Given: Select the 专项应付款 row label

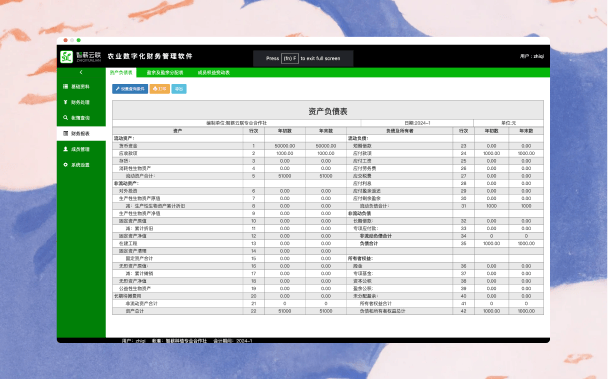Looking at the screenshot, I should pos(365,228).
